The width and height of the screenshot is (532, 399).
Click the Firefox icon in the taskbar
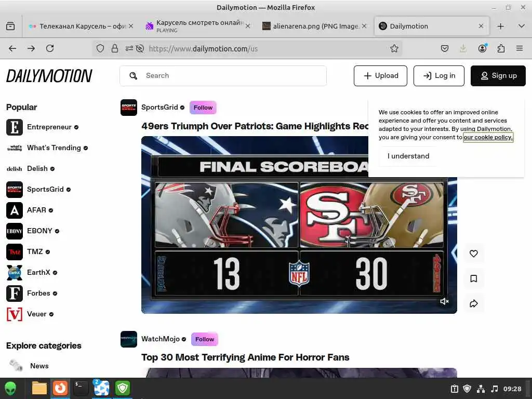[60, 388]
